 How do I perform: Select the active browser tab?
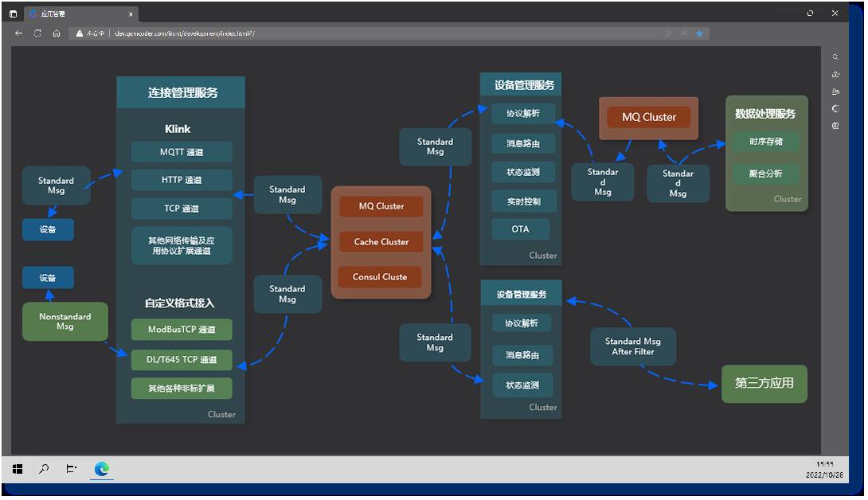(76, 14)
